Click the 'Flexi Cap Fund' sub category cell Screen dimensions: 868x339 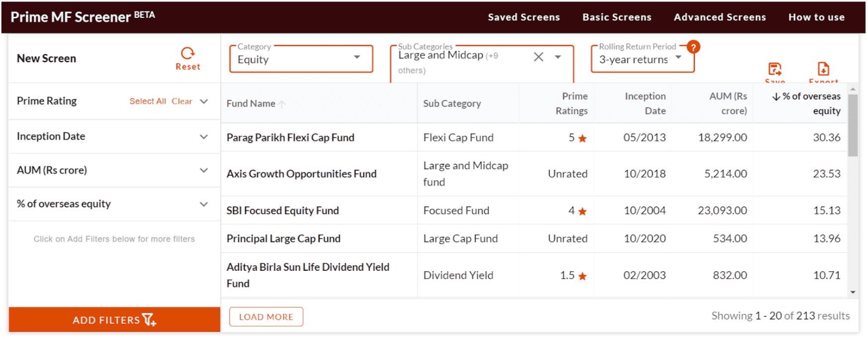coord(458,137)
